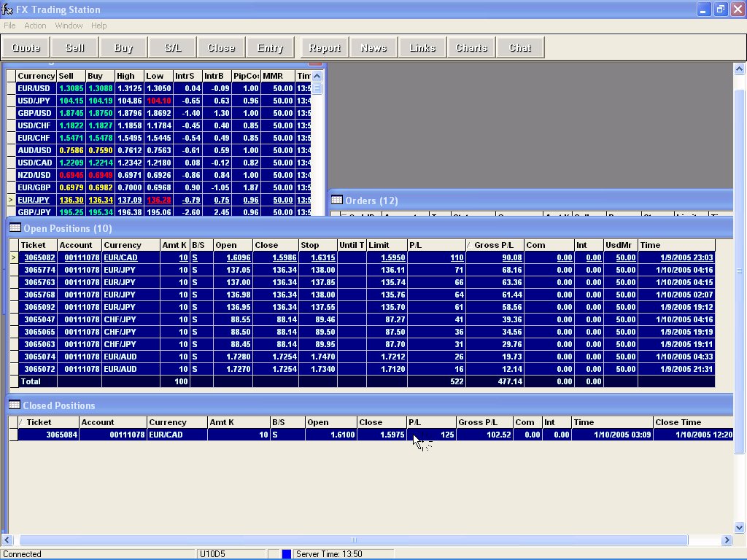This screenshot has height=560, width=747.
Task: Click the horizontal scroll-right arrow
Action: pyautogui.click(x=727, y=540)
